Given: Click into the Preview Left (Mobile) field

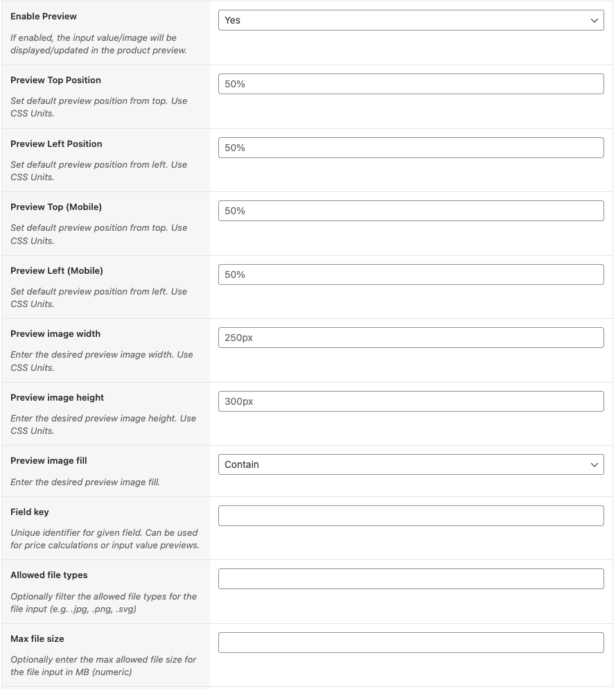Looking at the screenshot, I should coord(411,274).
